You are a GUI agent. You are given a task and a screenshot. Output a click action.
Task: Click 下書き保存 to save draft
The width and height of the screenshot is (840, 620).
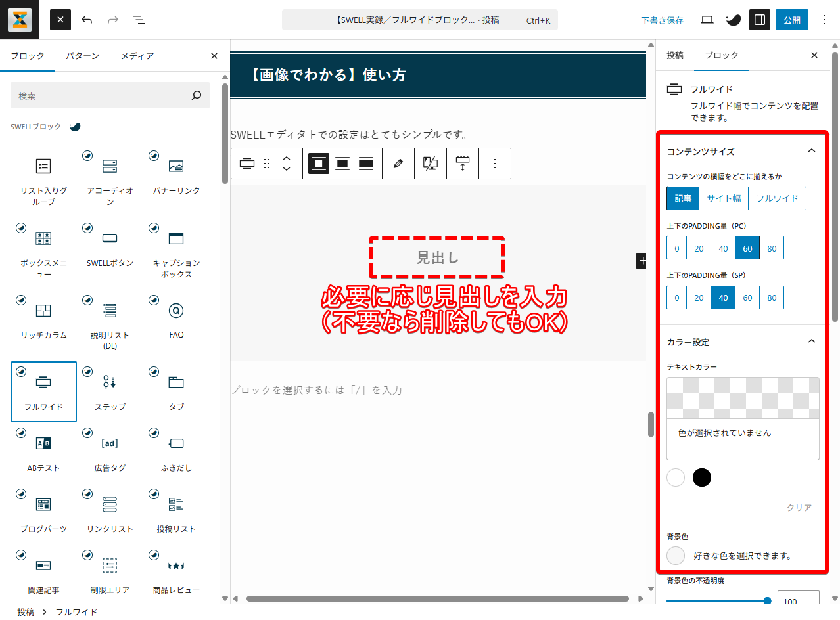(x=662, y=20)
